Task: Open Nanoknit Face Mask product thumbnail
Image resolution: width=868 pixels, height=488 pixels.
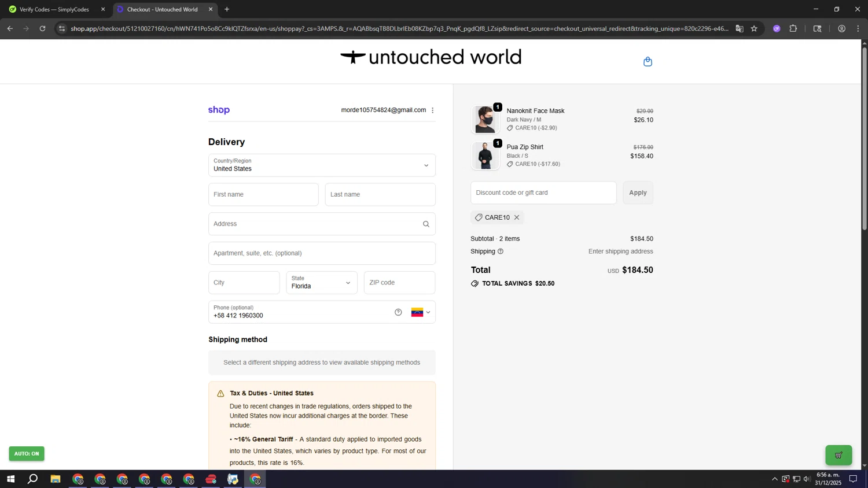Action: (x=485, y=120)
